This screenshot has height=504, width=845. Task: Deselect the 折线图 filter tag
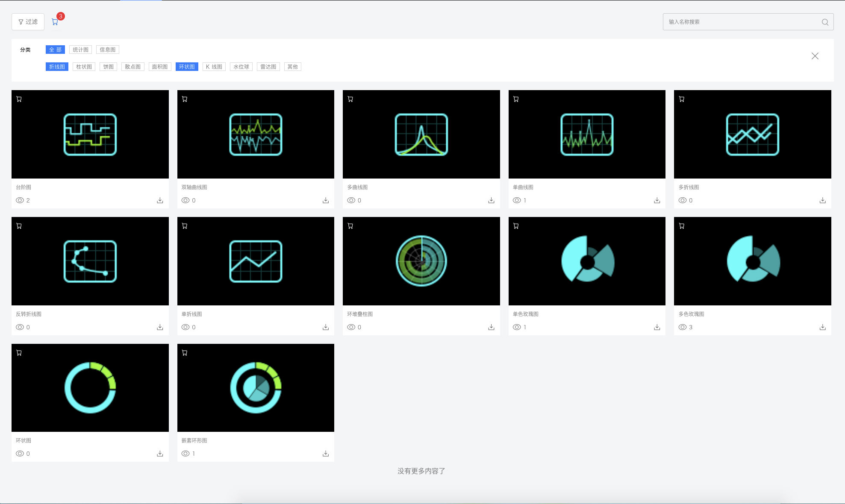tap(57, 67)
